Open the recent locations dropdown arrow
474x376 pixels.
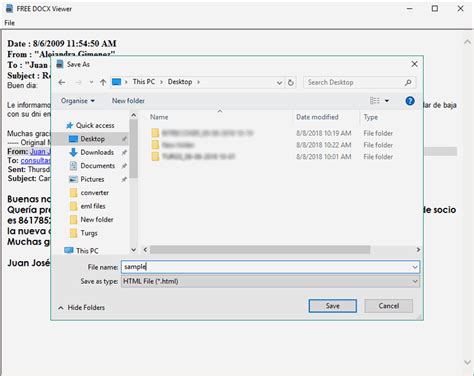click(x=91, y=82)
